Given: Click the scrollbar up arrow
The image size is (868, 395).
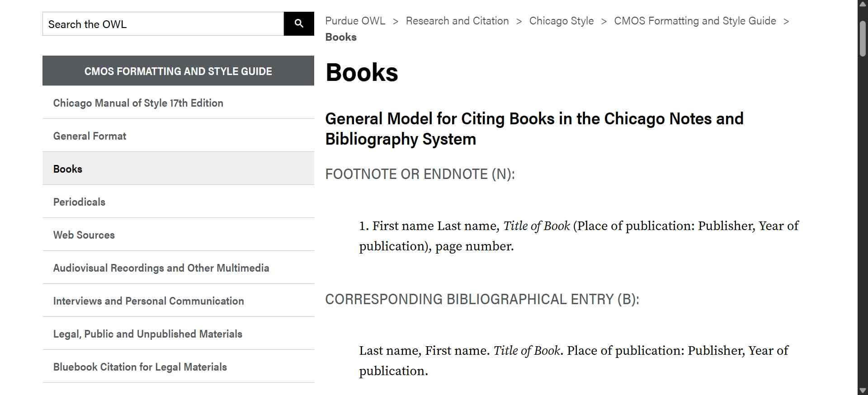Looking at the screenshot, I should coord(863,4).
